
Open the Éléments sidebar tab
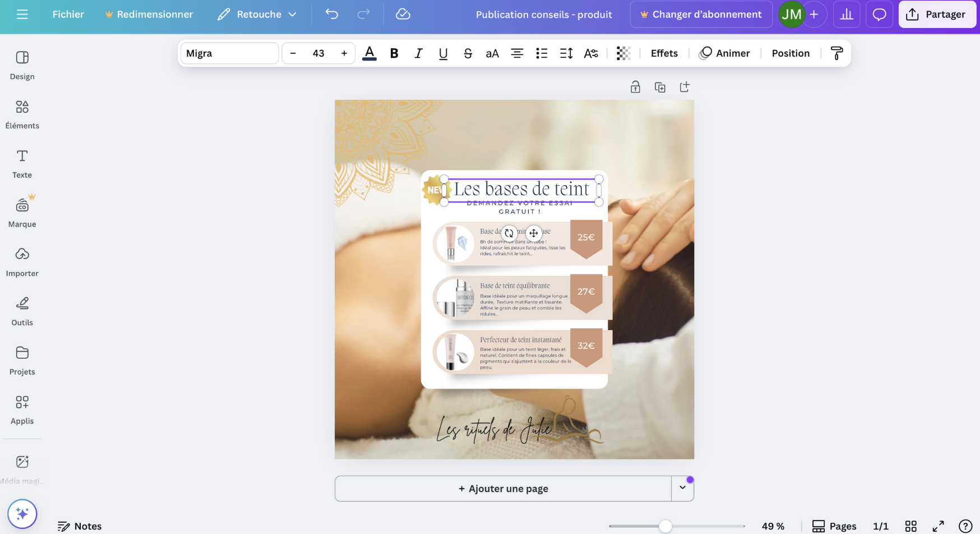pos(22,115)
